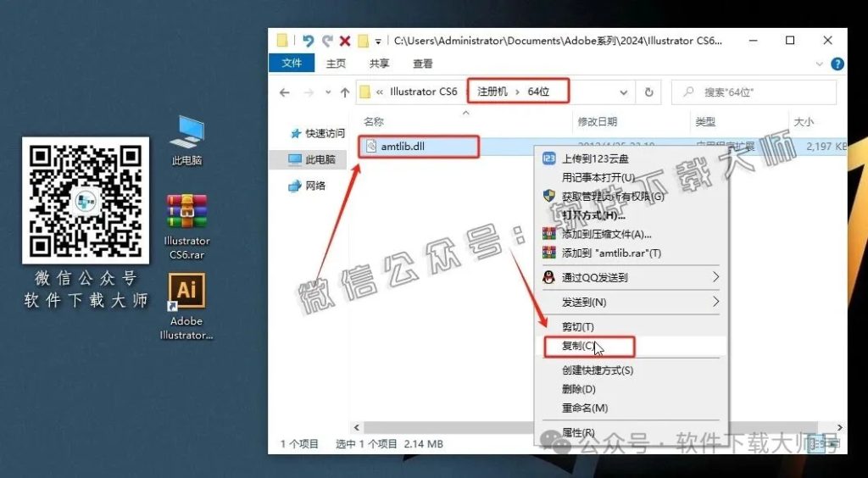
Task: Choose 剪切(T) from context menu
Action: pyautogui.click(x=577, y=327)
